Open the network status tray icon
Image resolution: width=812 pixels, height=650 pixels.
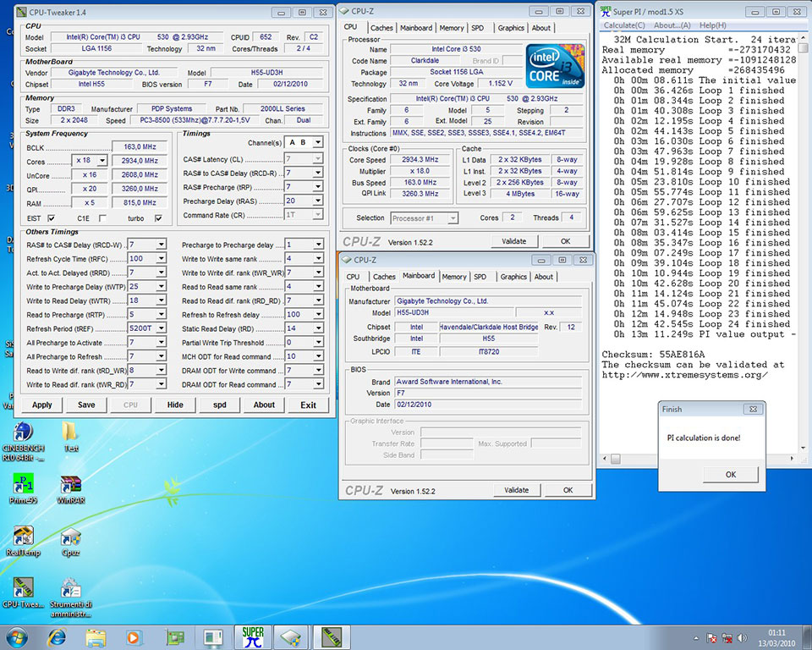(727, 638)
